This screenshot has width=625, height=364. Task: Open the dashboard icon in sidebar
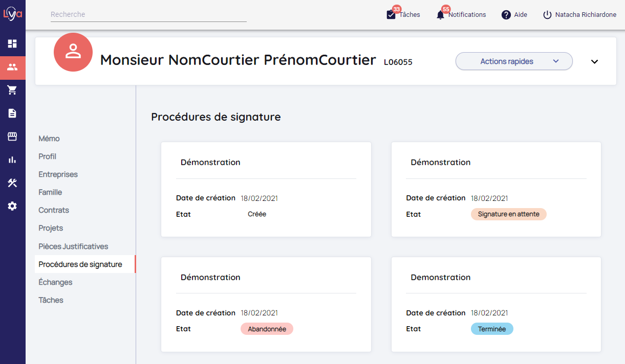(12, 44)
